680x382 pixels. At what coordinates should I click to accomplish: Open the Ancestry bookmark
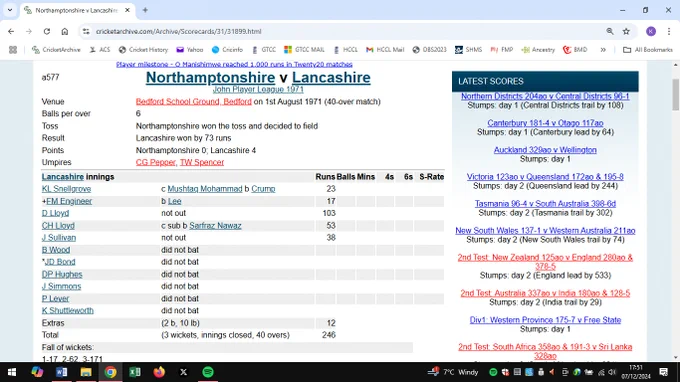click(538, 50)
